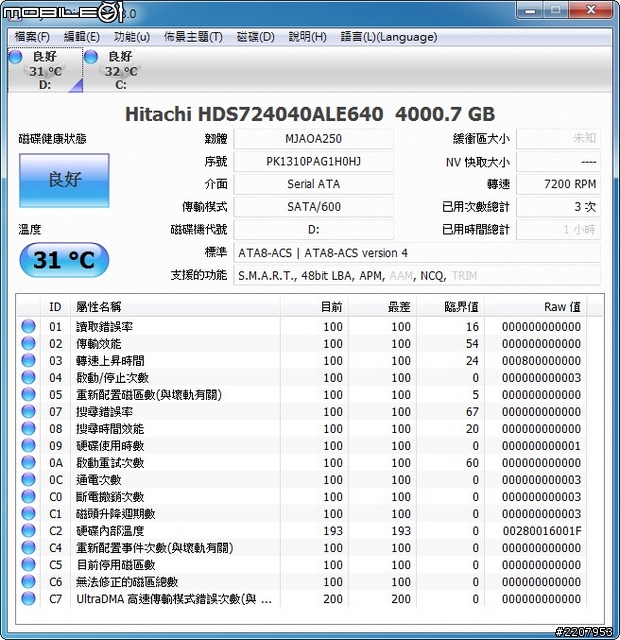This screenshot has width=620, height=640.
Task: Click the serial number field PK1310PAG1H0HJ
Action: (313, 162)
